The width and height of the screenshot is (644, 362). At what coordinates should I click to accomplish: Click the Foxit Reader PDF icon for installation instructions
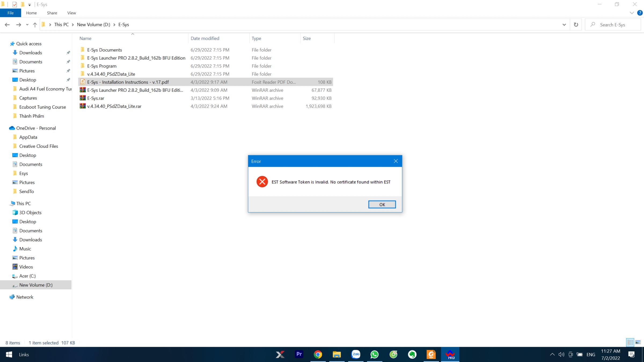(x=83, y=82)
